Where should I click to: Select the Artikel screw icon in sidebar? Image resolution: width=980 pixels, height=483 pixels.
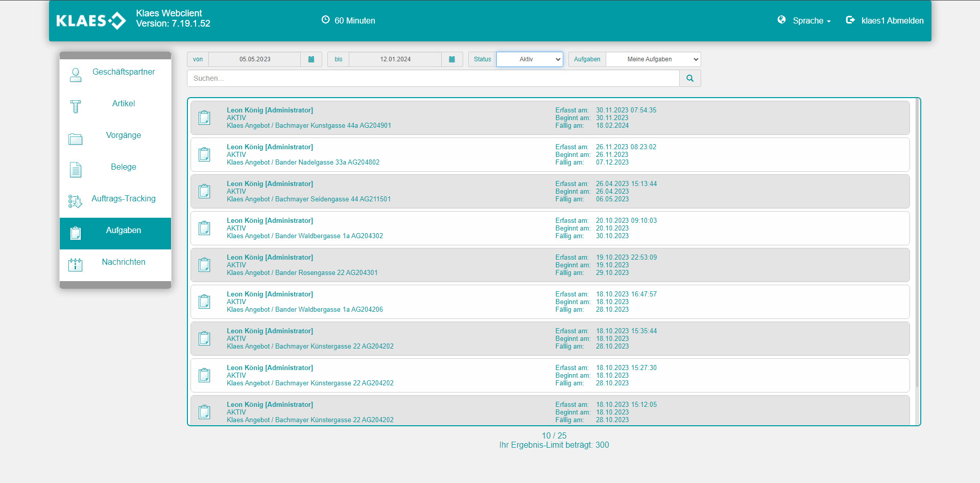[76, 106]
